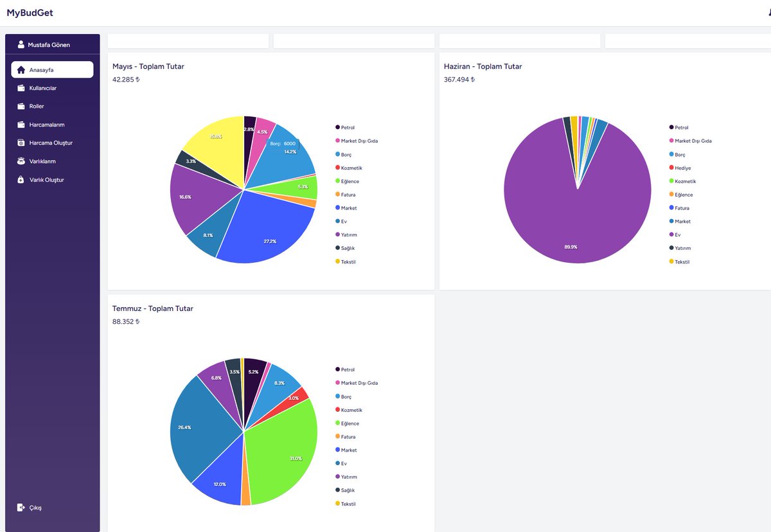
Task: Toggle Tekstil legend in Haziran chart
Action: click(680, 262)
